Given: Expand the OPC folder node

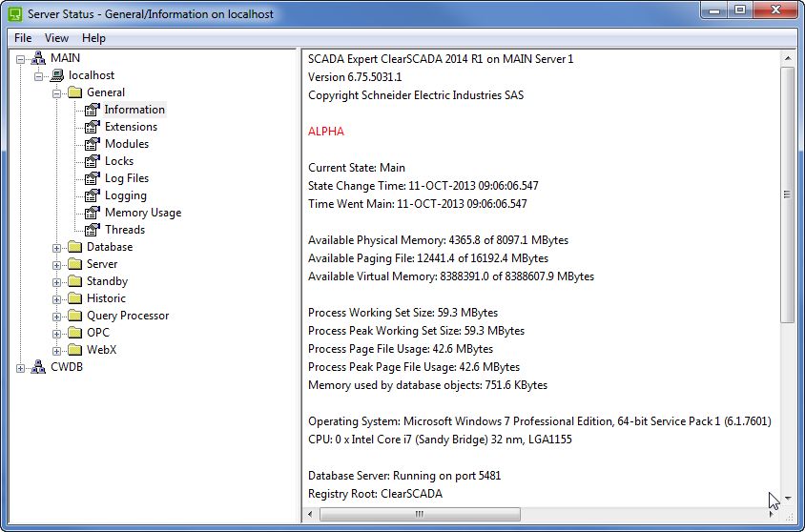Looking at the screenshot, I should [56, 334].
